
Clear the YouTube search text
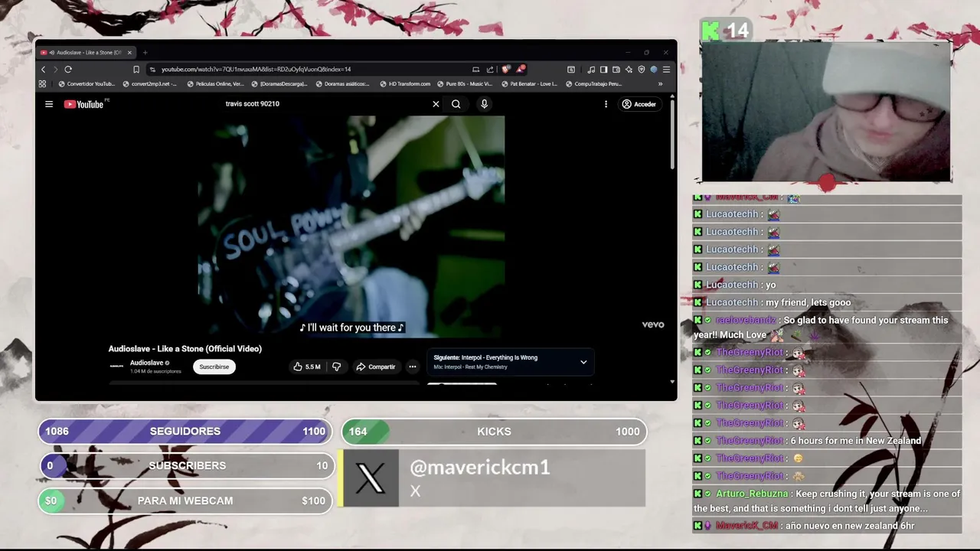[x=436, y=104]
